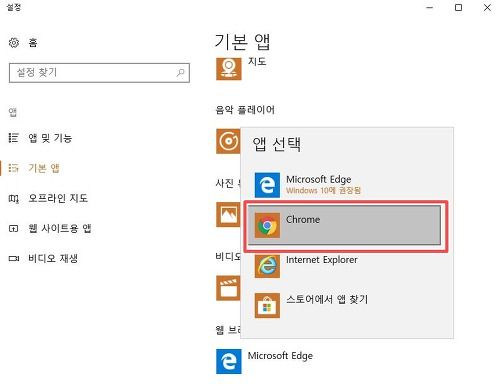Click the 웹 사이트용 앱 icon
500x391 pixels.
pyautogui.click(x=14, y=229)
